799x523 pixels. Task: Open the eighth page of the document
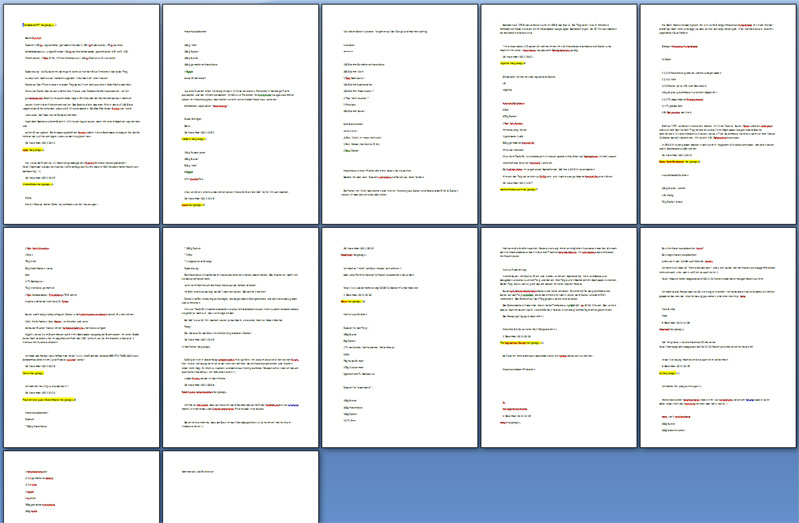coord(400,337)
